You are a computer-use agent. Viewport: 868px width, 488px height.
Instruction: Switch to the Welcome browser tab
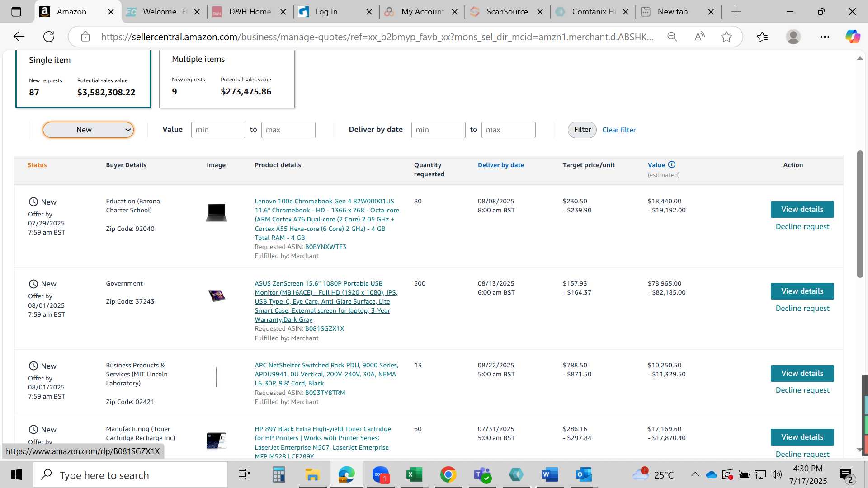[164, 12]
